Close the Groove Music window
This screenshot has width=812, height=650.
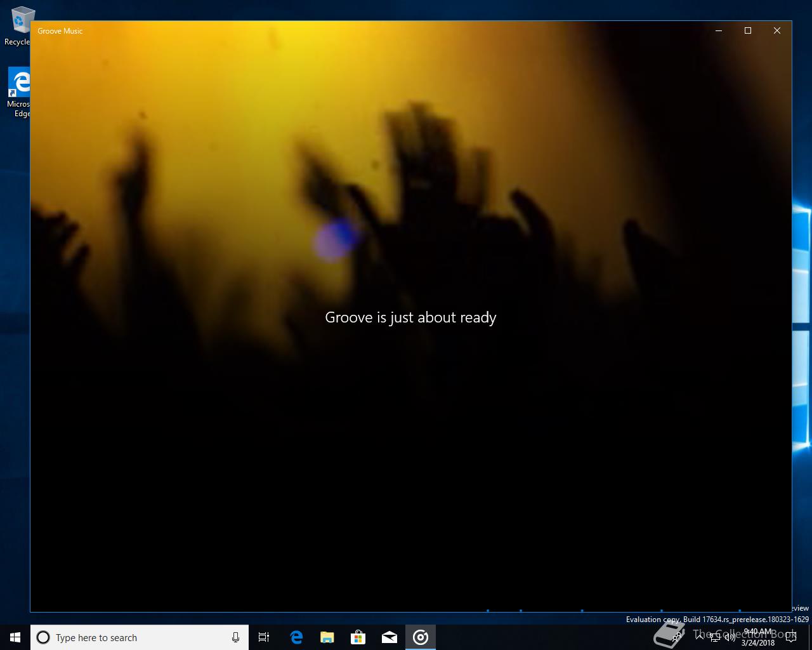pyautogui.click(x=777, y=30)
